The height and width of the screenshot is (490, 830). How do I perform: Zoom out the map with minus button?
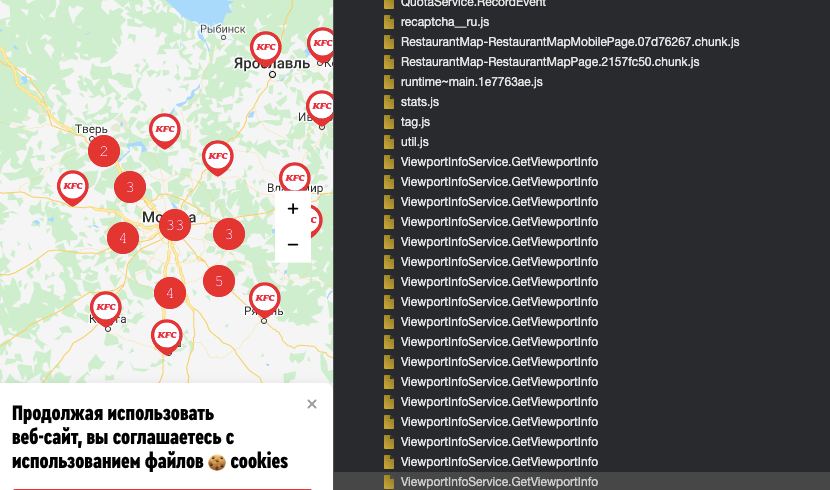click(x=293, y=244)
